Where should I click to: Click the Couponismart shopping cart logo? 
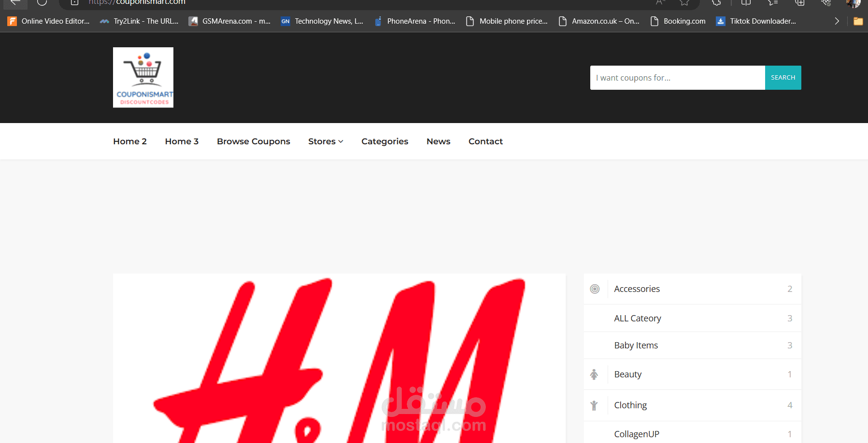click(143, 77)
